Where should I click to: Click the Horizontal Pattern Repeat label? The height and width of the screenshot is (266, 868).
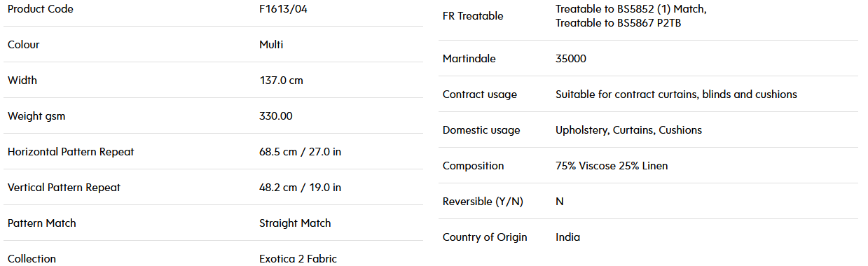click(x=71, y=152)
